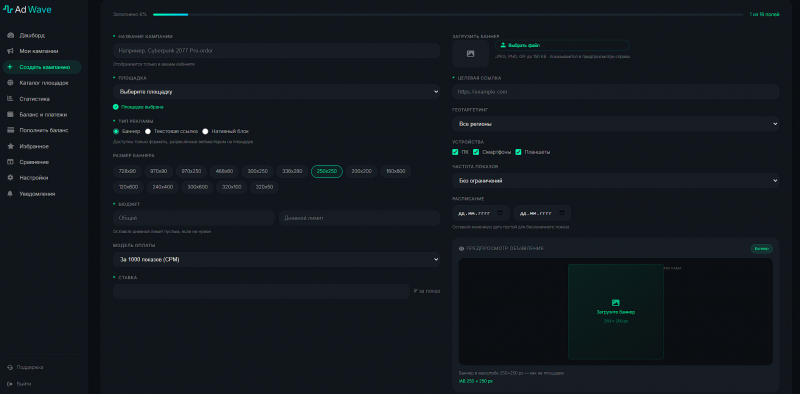
Task: Click Выйти to log out
Action: click(23, 383)
